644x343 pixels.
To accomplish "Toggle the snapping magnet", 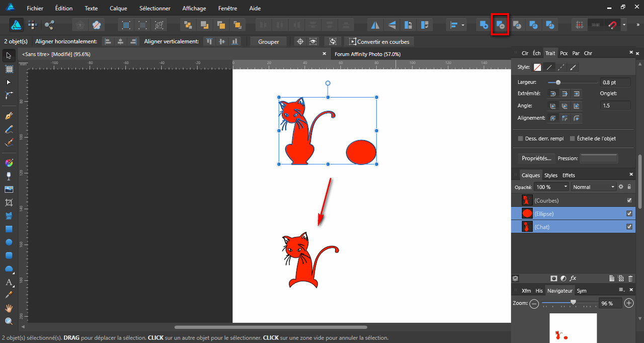I will (612, 25).
